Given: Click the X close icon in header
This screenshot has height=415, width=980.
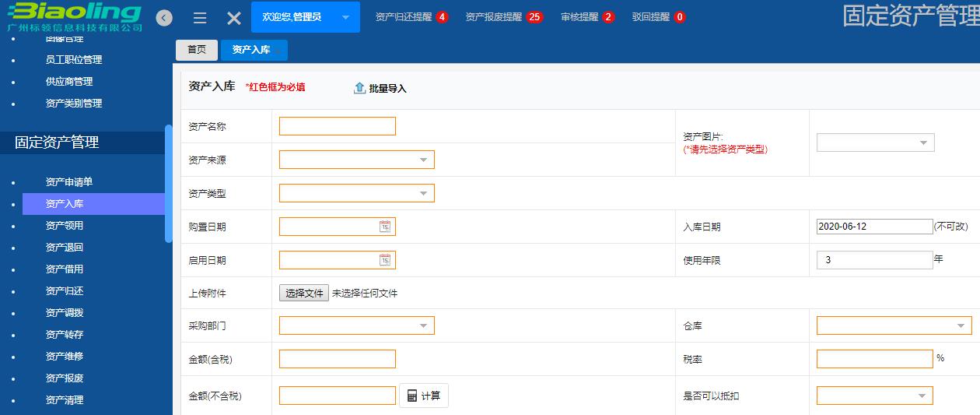Looking at the screenshot, I should [x=233, y=18].
